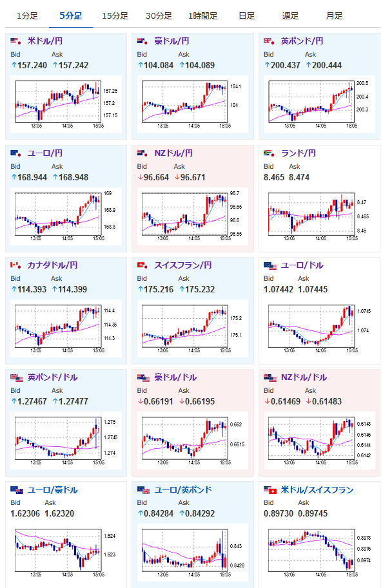Open the 日足 daily chart tab
Image resolution: width=383 pixels, height=588 pixels.
(x=247, y=15)
